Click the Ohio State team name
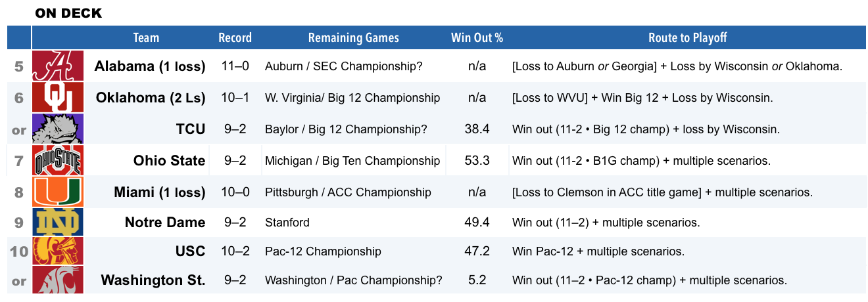The height and width of the screenshot is (302, 868). (x=169, y=161)
